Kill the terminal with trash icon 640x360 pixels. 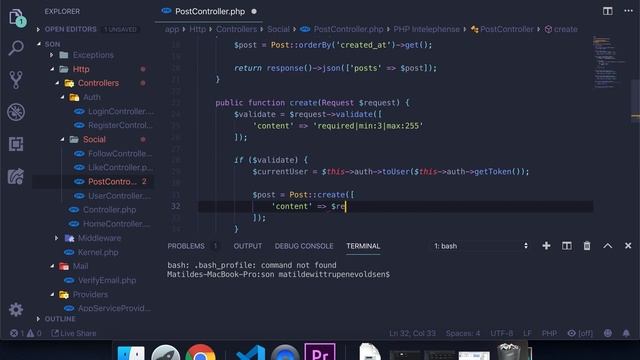coord(587,246)
